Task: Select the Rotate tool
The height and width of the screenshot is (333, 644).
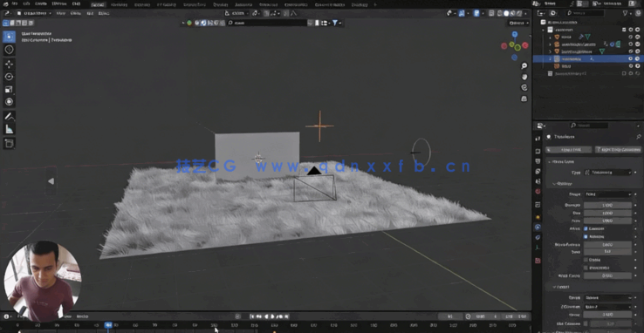Action: (9, 77)
